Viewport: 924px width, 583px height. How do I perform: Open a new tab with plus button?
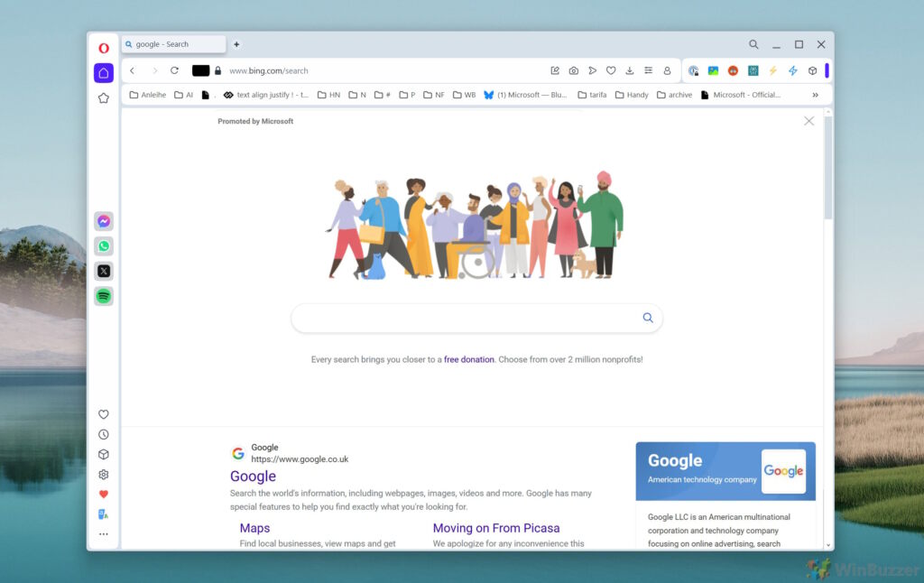point(236,44)
